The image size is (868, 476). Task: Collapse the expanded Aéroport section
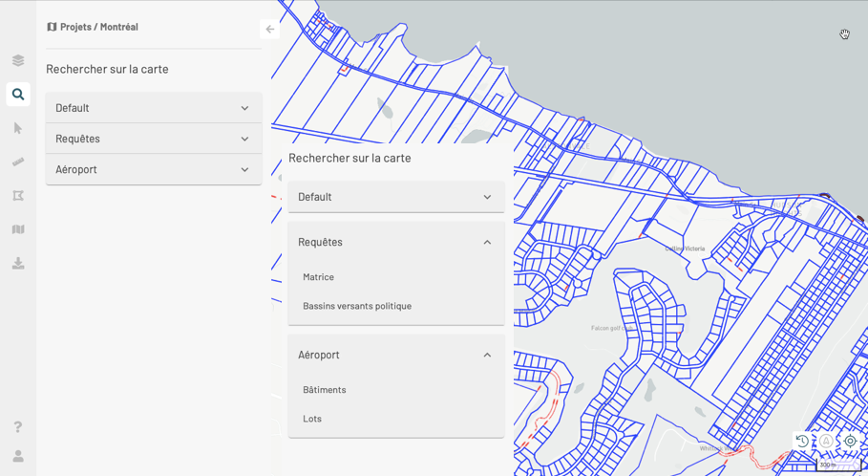[487, 355]
